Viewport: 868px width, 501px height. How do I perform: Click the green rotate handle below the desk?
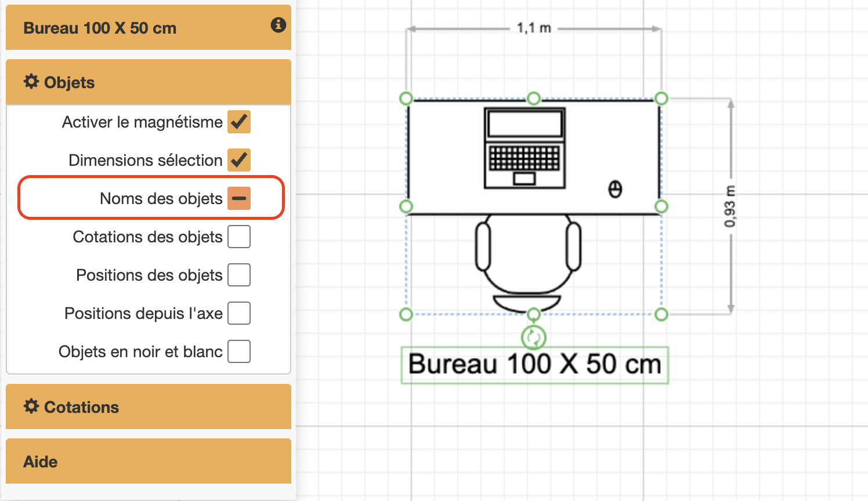click(x=533, y=337)
